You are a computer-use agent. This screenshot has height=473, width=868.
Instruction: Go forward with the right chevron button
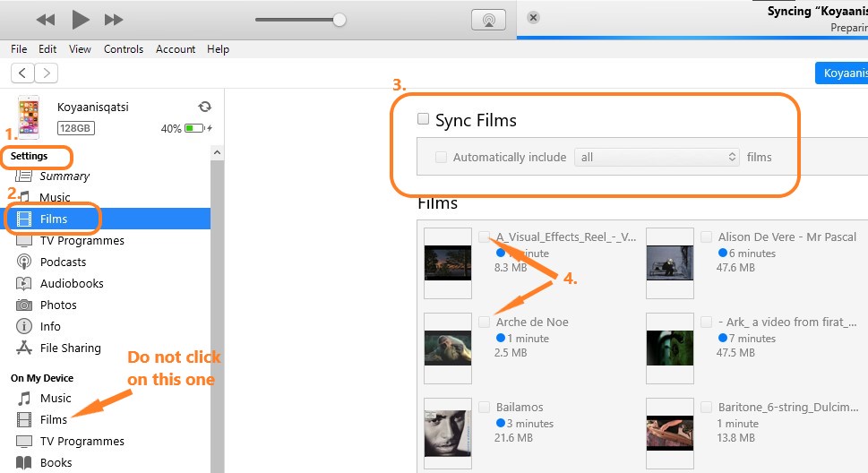47,73
